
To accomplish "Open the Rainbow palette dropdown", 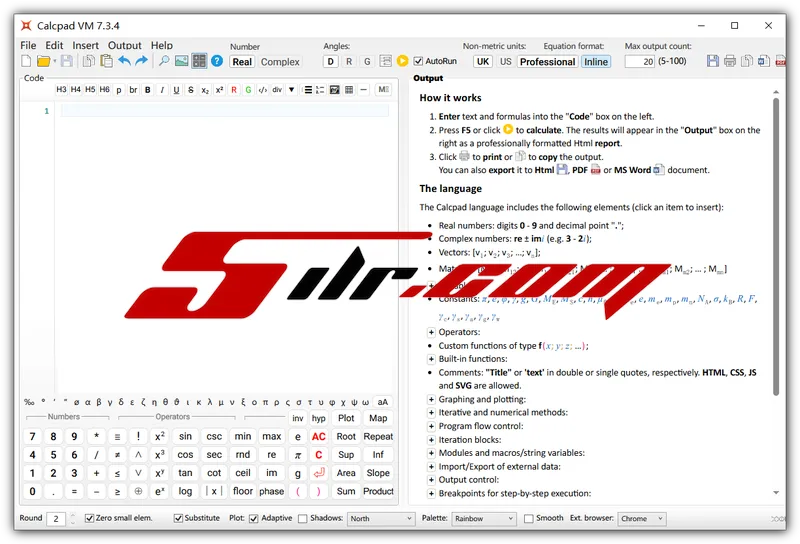I will (484, 518).
